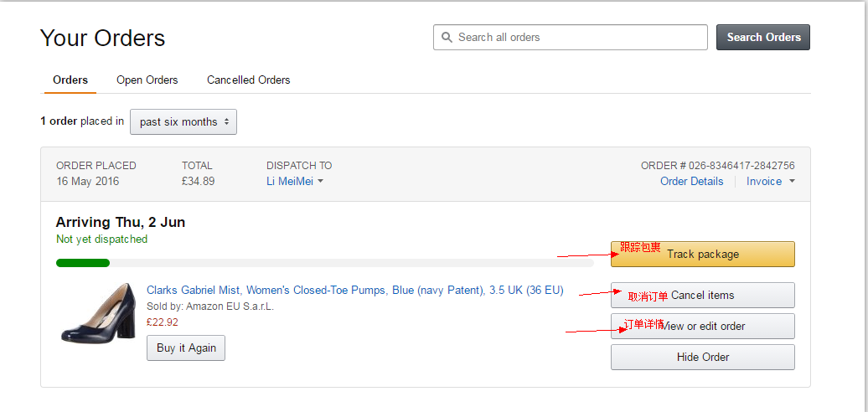This screenshot has height=412, width=868.
Task: Click the navy shoe product thumbnail
Action: pos(99,313)
